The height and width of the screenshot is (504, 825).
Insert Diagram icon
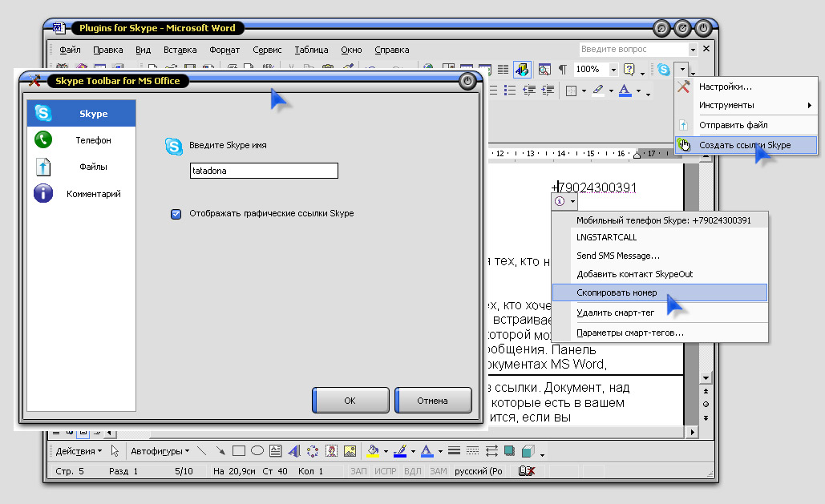pyautogui.click(x=313, y=451)
